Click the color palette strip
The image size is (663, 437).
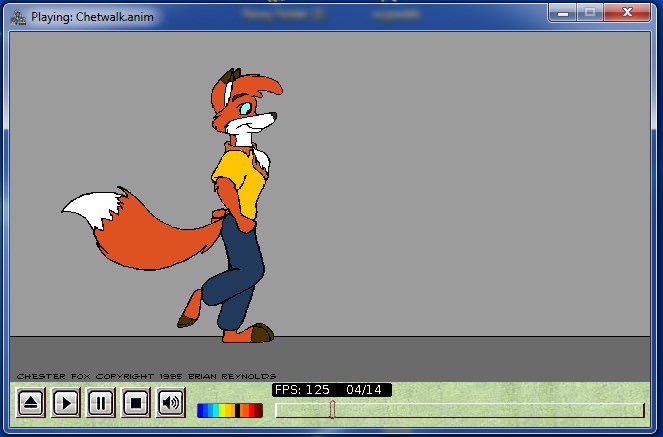(x=230, y=410)
